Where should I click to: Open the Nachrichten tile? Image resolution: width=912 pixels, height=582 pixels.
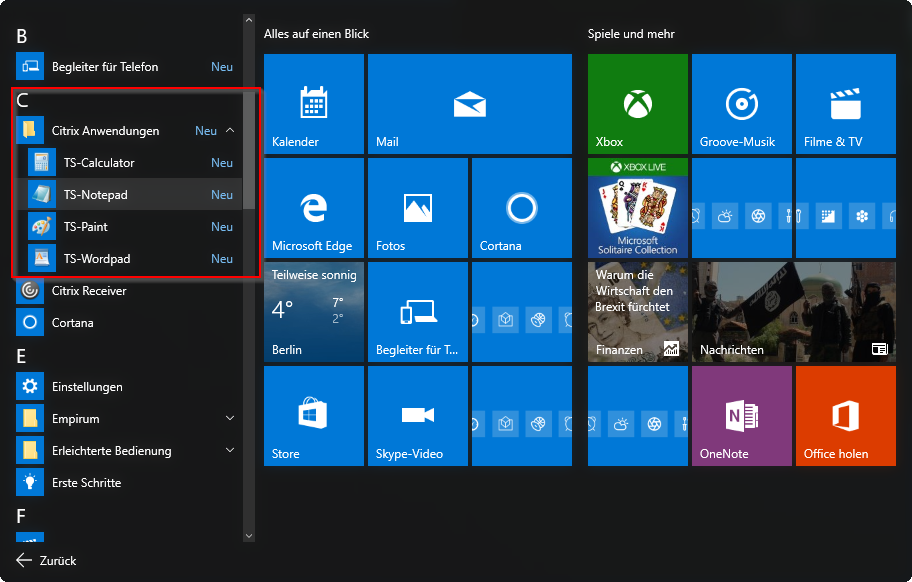(x=794, y=312)
